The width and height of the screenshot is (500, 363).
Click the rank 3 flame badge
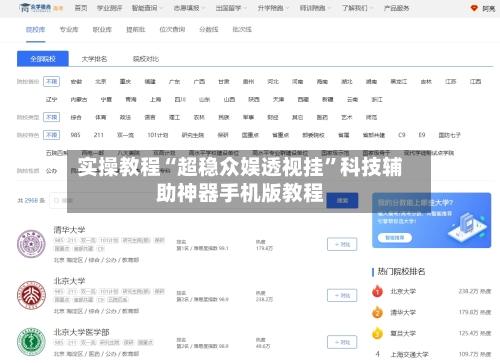pyautogui.click(x=377, y=333)
